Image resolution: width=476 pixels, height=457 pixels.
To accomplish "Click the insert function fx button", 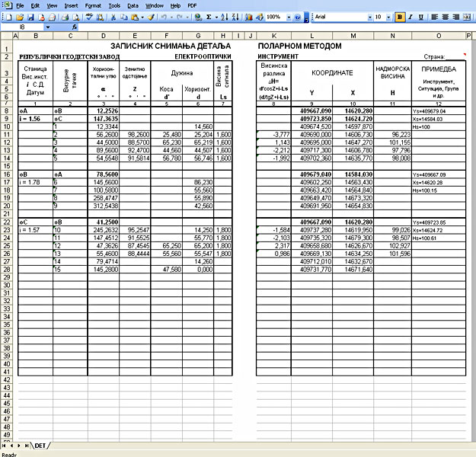I will click(x=75, y=27).
